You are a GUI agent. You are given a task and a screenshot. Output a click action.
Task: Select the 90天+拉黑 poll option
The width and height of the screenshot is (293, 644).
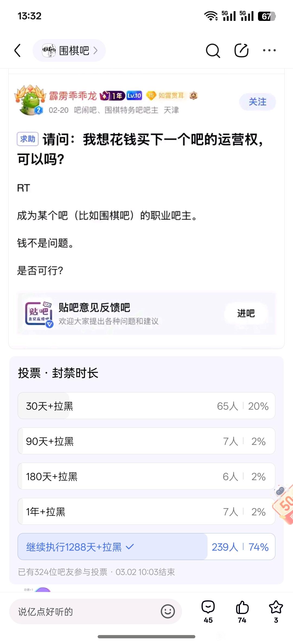click(x=146, y=441)
